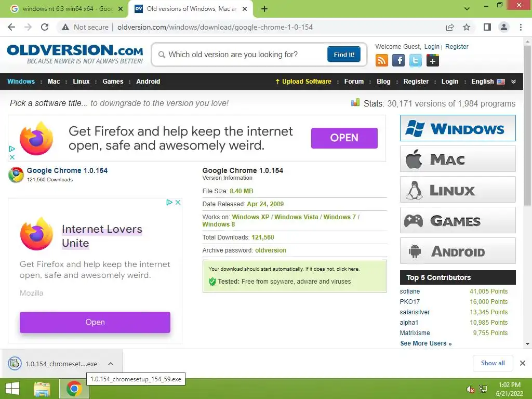532x399 pixels.
Task: Close the Internet Lovers Unite ad
Action: (178, 202)
